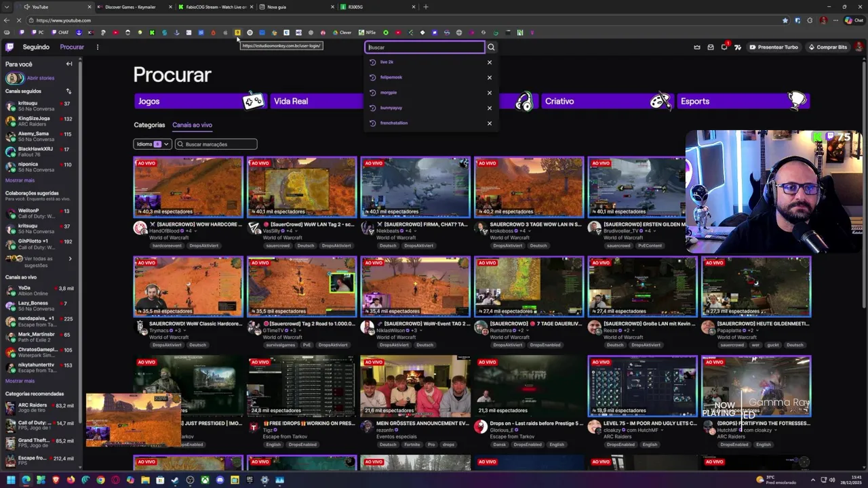The height and width of the screenshot is (488, 868).
Task: Open the Idioma language filter dropdown
Action: [152, 144]
